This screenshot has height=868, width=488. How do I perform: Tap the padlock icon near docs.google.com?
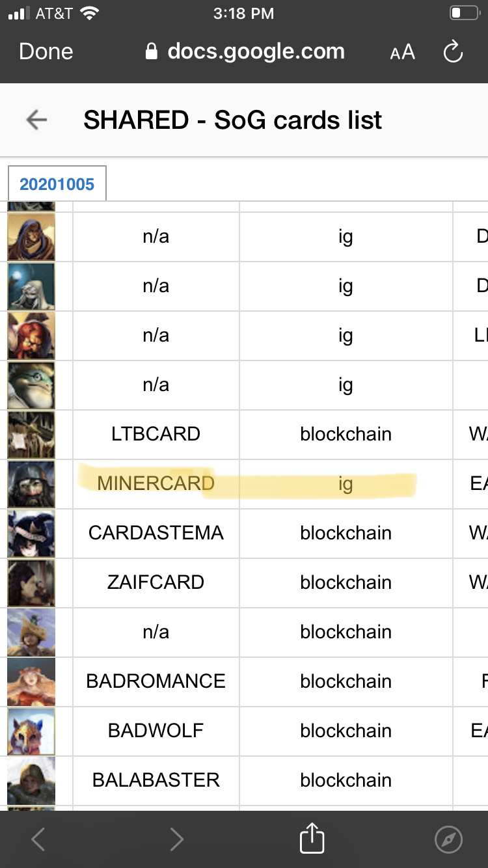(152, 51)
